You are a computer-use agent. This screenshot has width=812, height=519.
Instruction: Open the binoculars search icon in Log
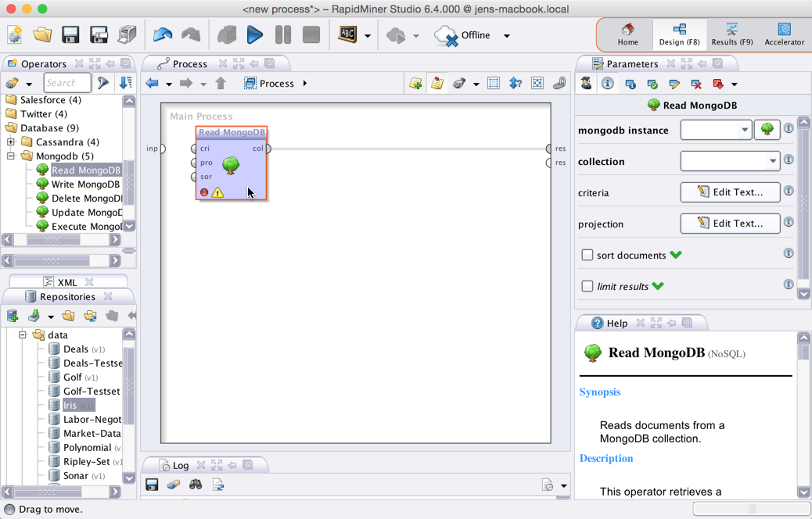196,485
